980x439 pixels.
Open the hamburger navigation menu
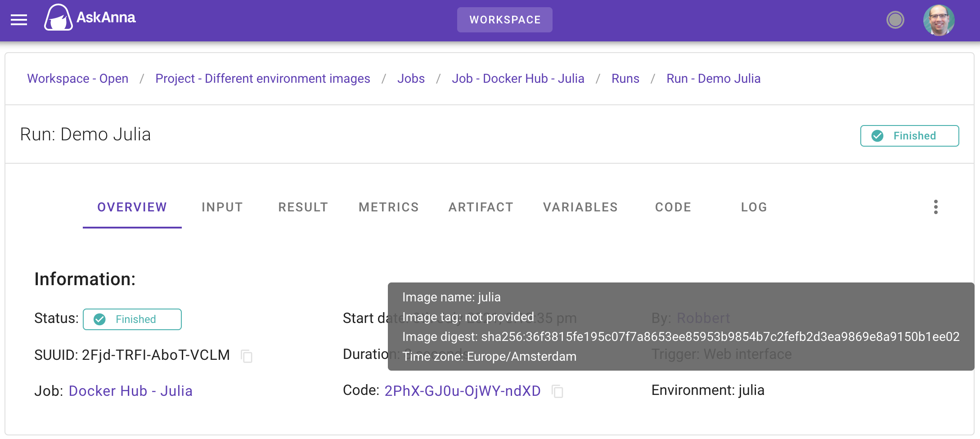click(x=19, y=20)
